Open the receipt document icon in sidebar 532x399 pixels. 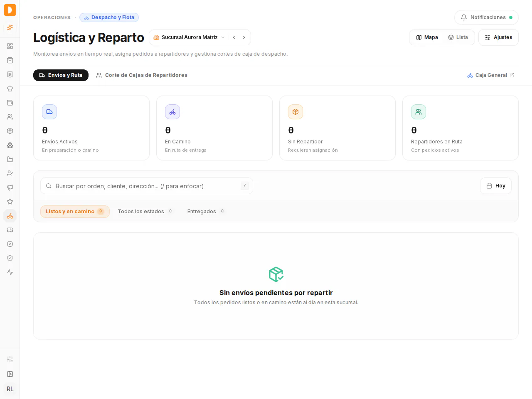[x=10, y=74]
